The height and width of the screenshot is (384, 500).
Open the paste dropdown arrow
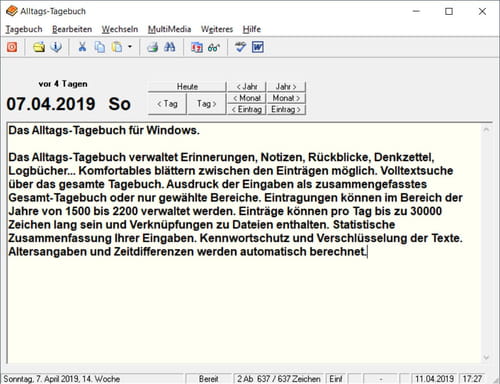(130, 47)
